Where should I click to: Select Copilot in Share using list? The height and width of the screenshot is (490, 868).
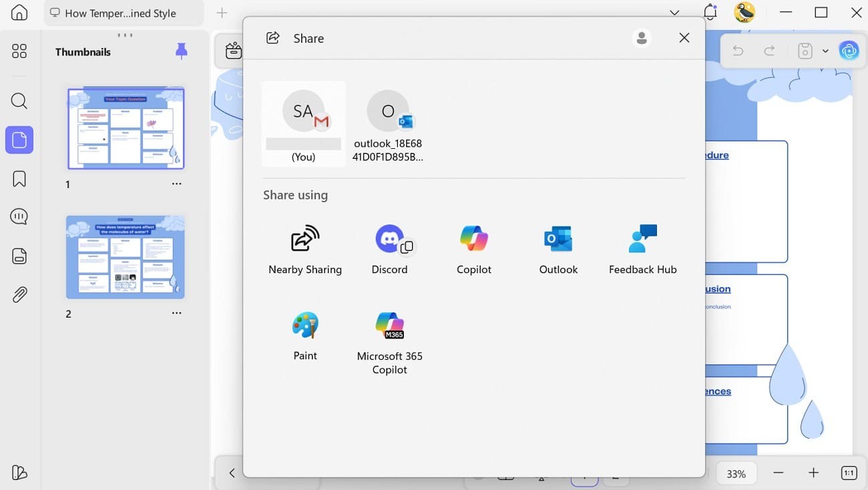pos(474,249)
